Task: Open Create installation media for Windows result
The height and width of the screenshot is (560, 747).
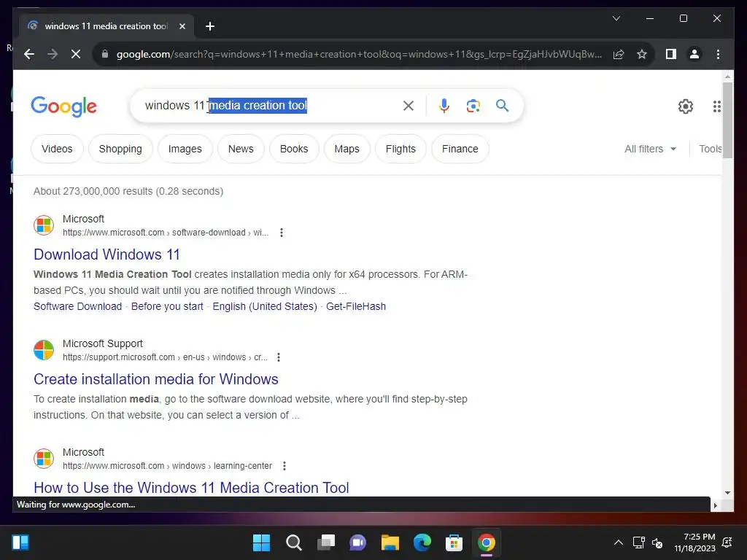Action: click(x=156, y=379)
